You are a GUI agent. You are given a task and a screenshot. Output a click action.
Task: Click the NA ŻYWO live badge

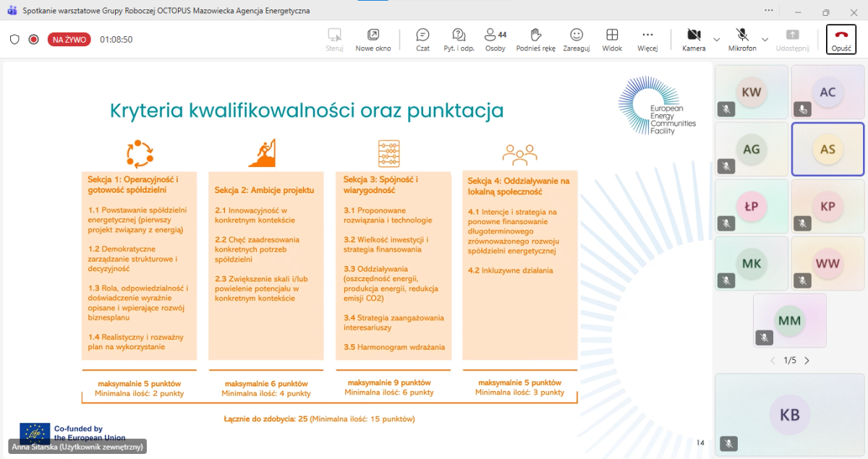point(69,40)
